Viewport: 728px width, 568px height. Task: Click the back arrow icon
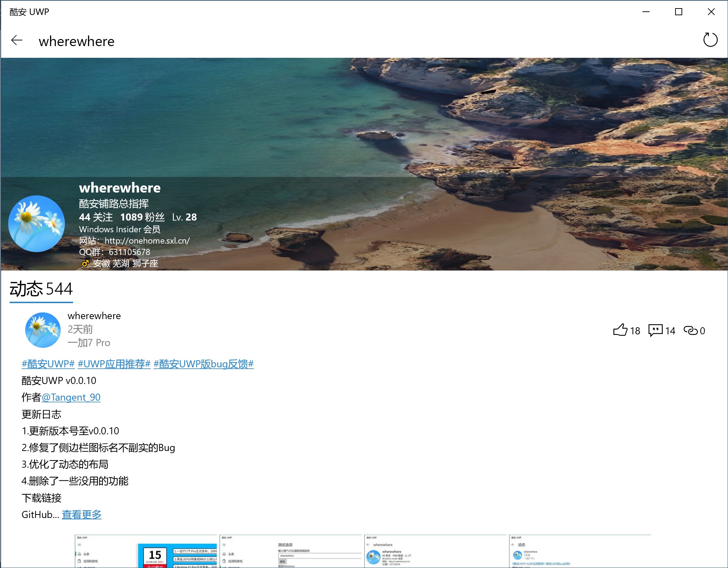tap(17, 41)
